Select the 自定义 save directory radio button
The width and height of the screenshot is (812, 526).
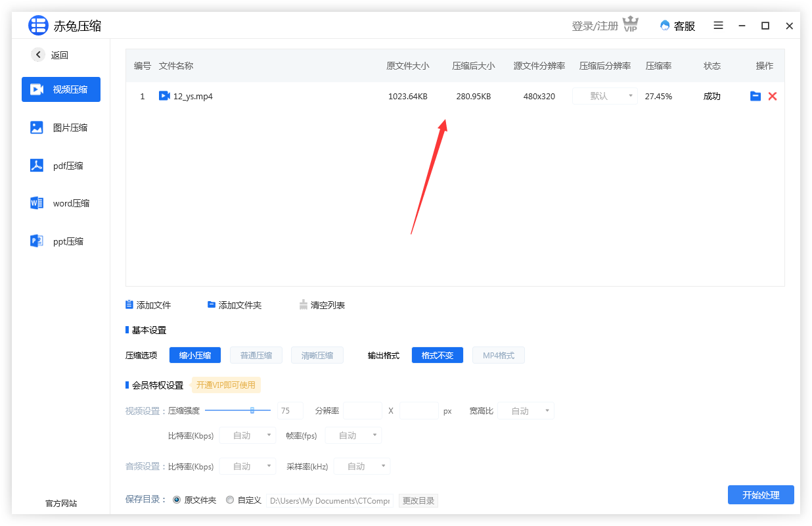[x=230, y=500]
